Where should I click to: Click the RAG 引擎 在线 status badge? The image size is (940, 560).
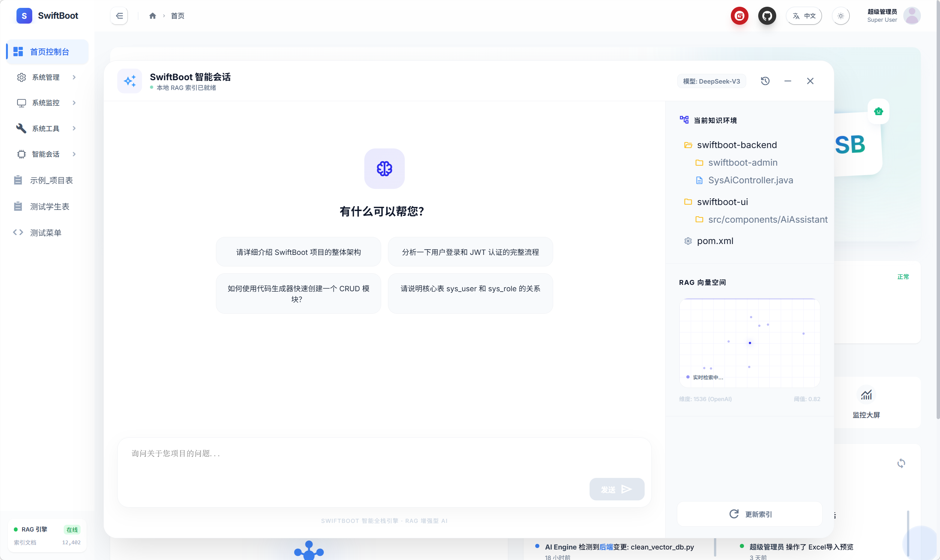point(72,529)
